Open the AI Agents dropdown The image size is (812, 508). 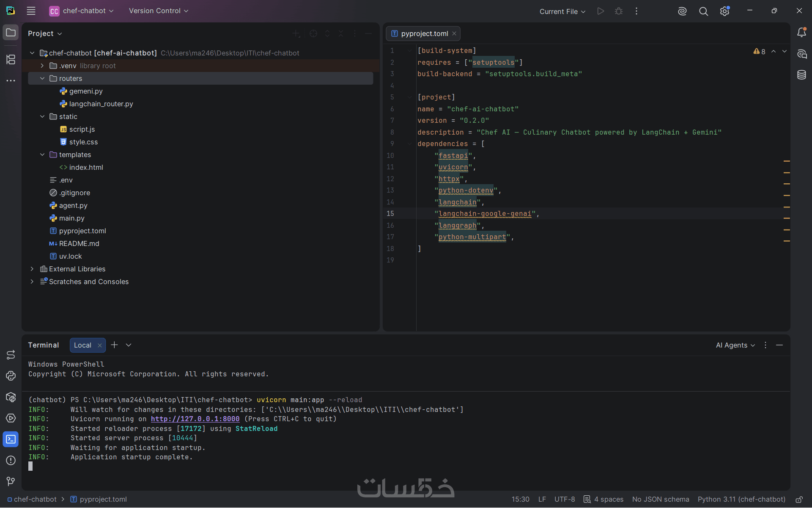click(735, 345)
